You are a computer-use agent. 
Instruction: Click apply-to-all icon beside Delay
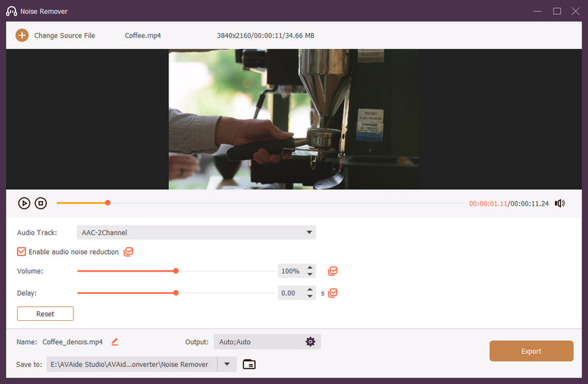[333, 293]
